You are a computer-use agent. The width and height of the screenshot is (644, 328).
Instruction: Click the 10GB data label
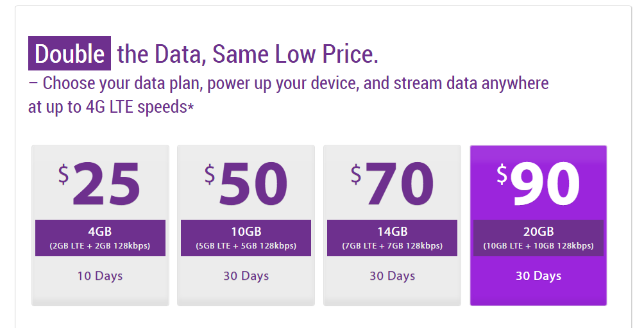[x=246, y=232]
